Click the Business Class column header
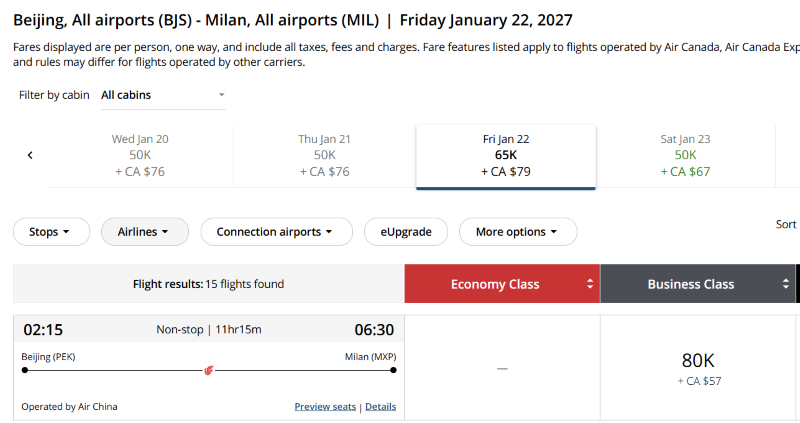The image size is (800, 423). 690,284
